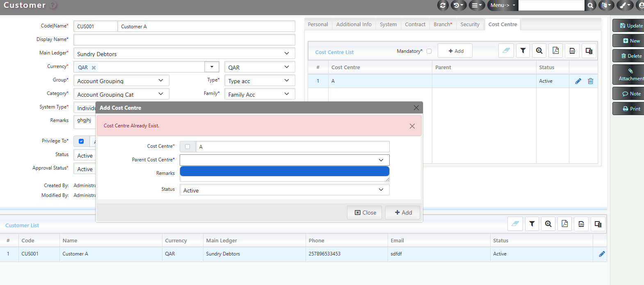The image size is (644, 285).
Task: Click the top bar search input box
Action: (551, 5)
